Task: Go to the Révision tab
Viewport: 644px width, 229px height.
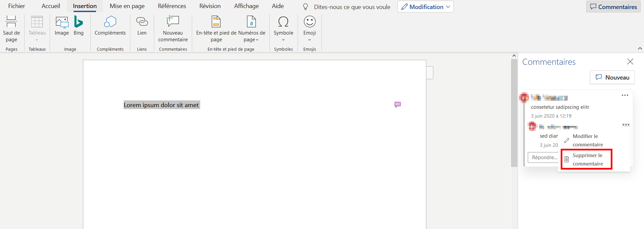Action: [210, 6]
